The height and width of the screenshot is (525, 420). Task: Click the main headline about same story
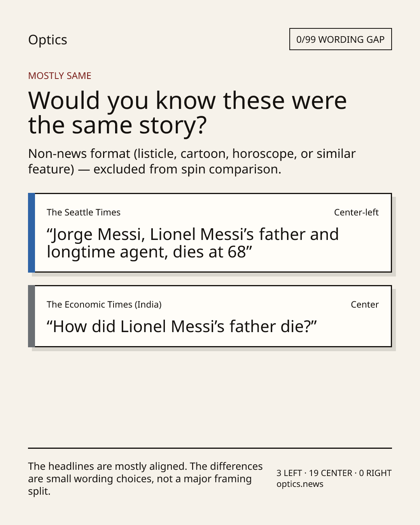pos(187,112)
